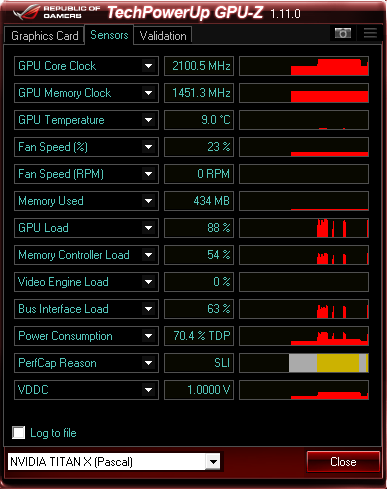Open the Memory Used dropdown
This screenshot has width=387, height=489.
pyautogui.click(x=148, y=201)
